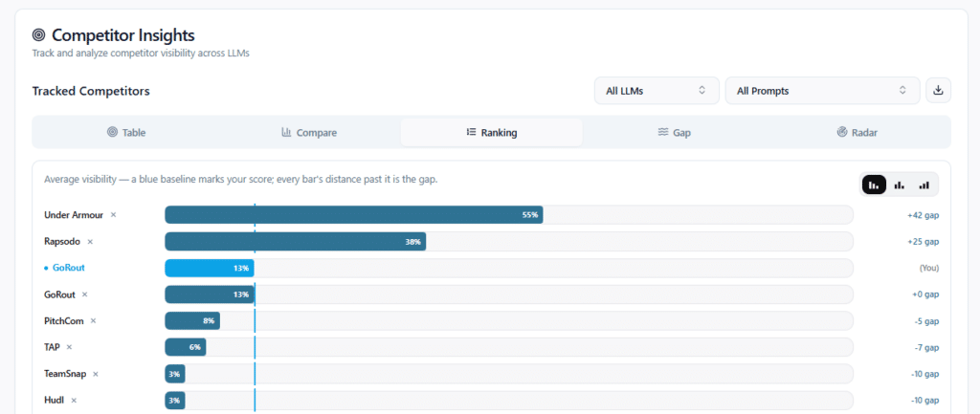Image resolution: width=980 pixels, height=414 pixels.
Task: Remove Hudl competitor via x icon
Action: click(x=74, y=401)
